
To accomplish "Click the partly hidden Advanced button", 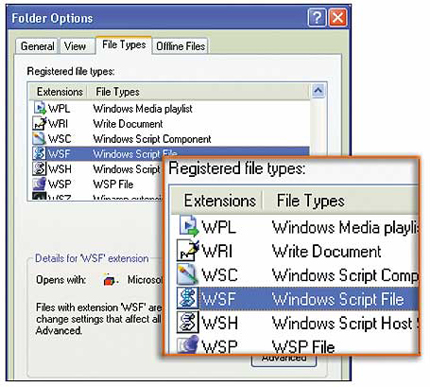I will coord(284,361).
